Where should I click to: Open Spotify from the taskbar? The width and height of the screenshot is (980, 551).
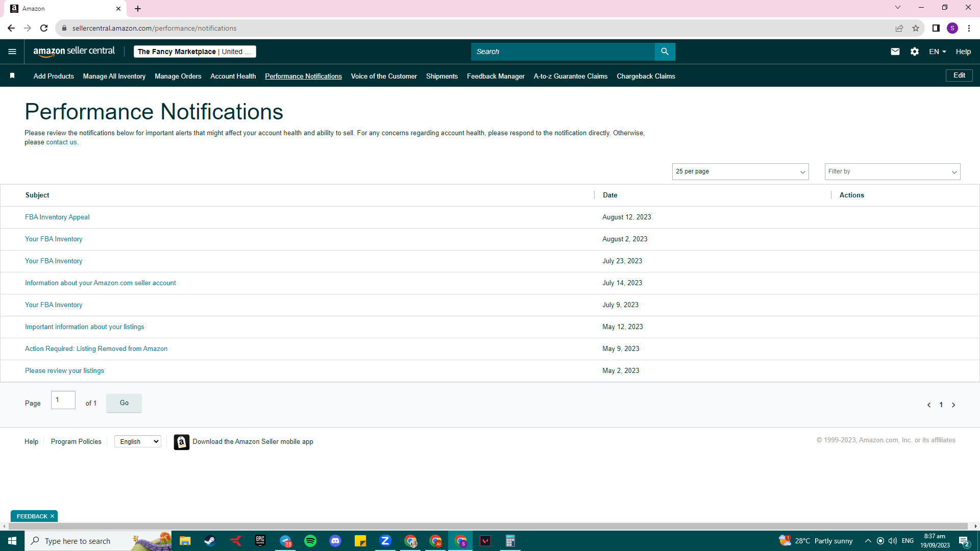pyautogui.click(x=310, y=541)
